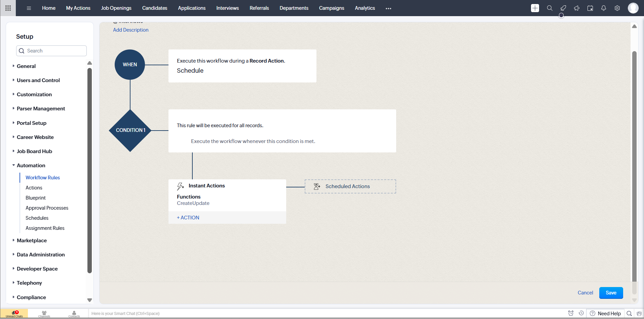Image resolution: width=644 pixels, height=319 pixels.
Task: Click the megaphone announcements icon
Action: click(x=576, y=8)
